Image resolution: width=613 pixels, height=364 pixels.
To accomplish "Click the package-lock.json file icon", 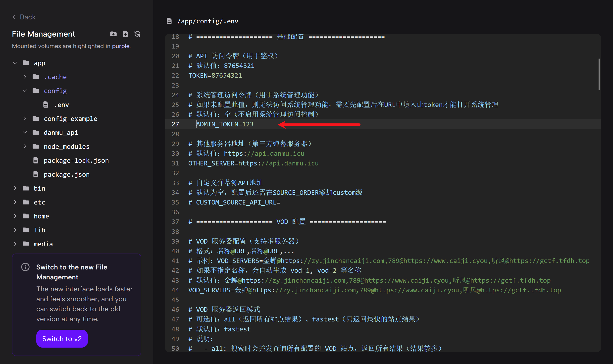I will click(36, 160).
